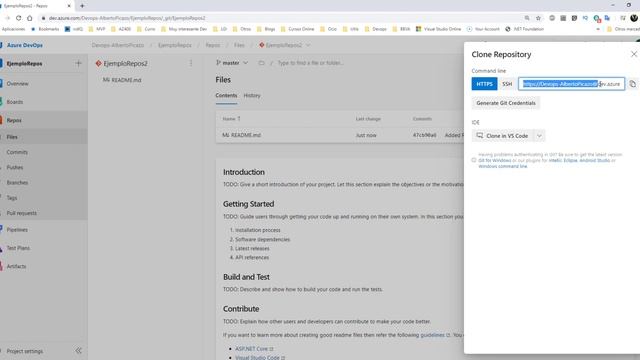The image size is (640, 360).
Task: Open the Git for Windows link
Action: 494,160
